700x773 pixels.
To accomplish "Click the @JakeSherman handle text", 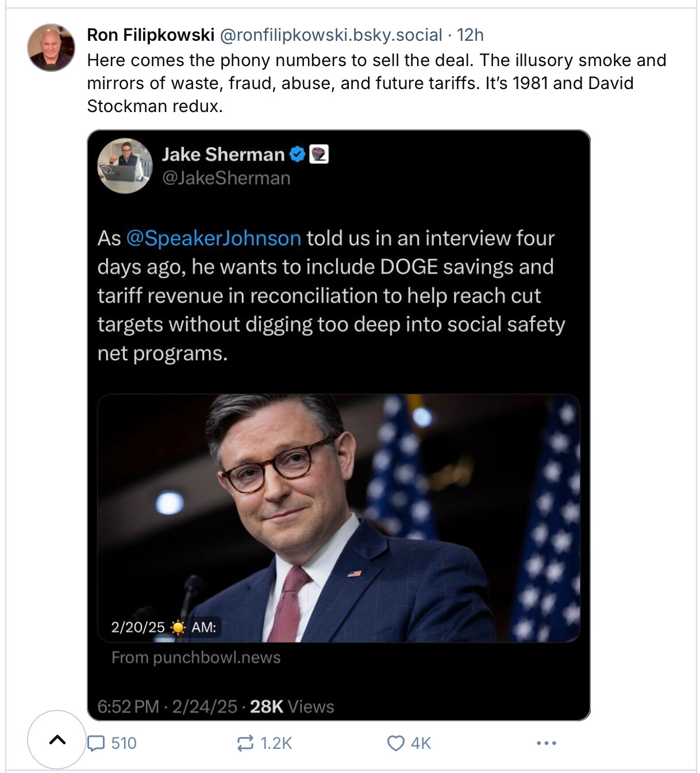I will (x=226, y=178).
